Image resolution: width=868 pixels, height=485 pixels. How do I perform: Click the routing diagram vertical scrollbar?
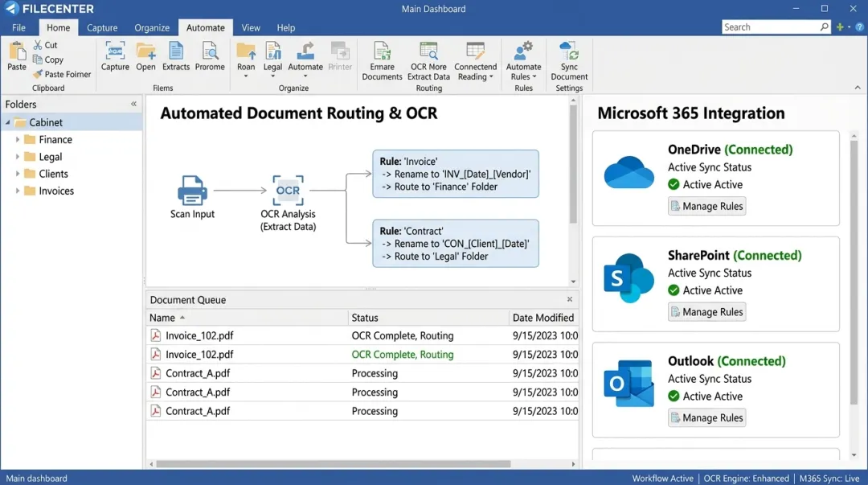point(573,164)
